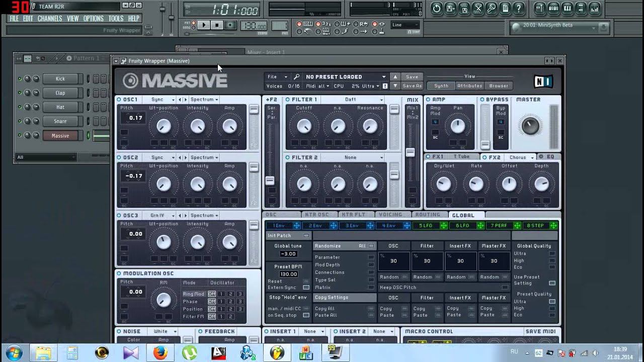Open the CHANNELS menu
Image resolution: width=644 pixels, height=362 pixels.
pos(49,19)
